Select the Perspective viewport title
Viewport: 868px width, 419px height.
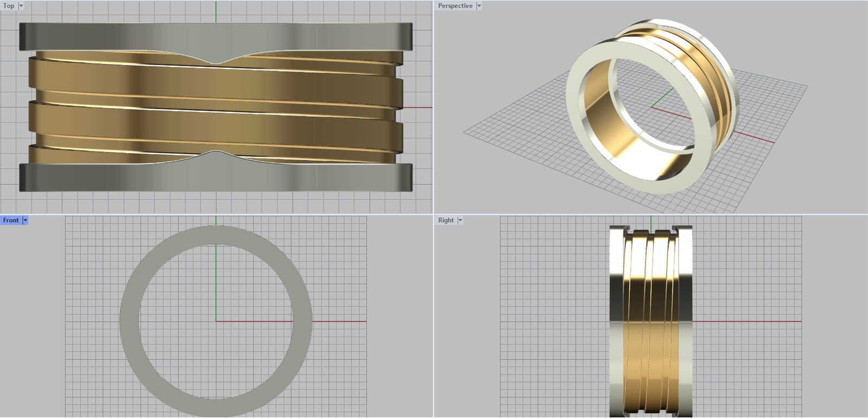(455, 6)
